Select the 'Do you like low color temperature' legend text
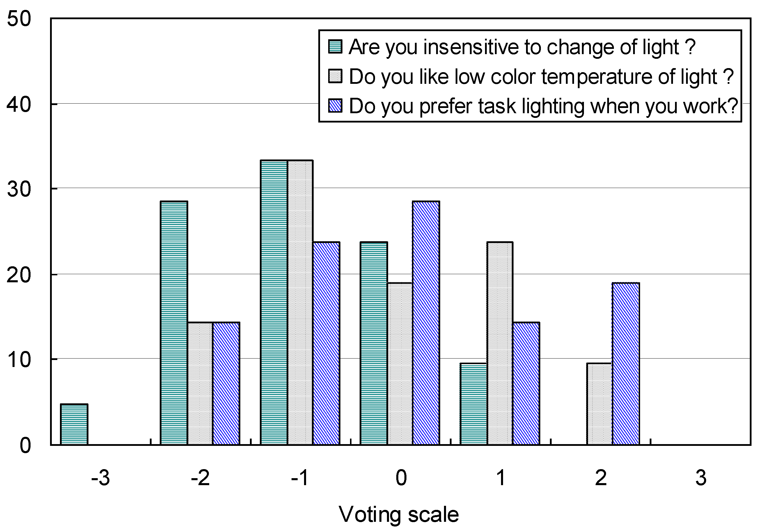 coord(541,77)
